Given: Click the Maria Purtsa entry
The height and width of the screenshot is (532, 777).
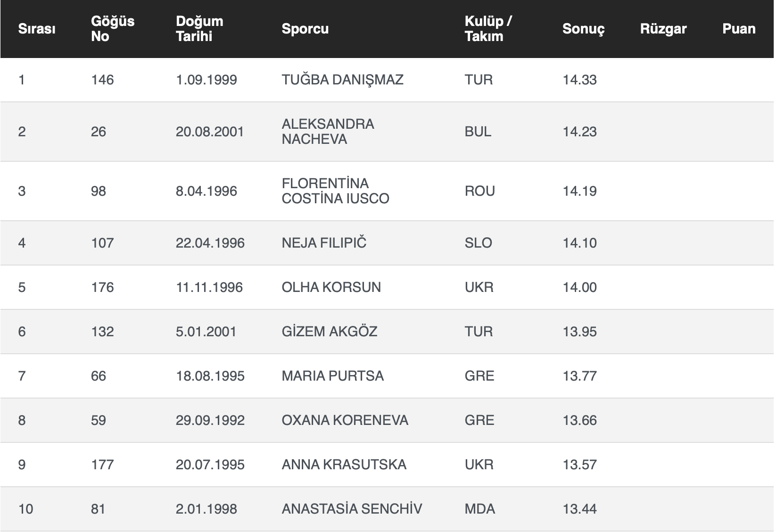Looking at the screenshot, I should click(x=332, y=376).
